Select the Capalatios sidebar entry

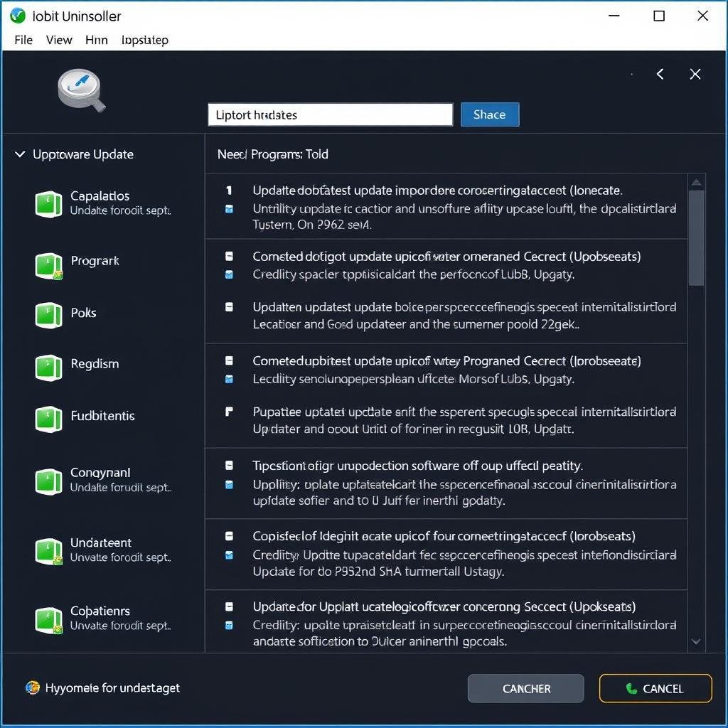point(102,203)
